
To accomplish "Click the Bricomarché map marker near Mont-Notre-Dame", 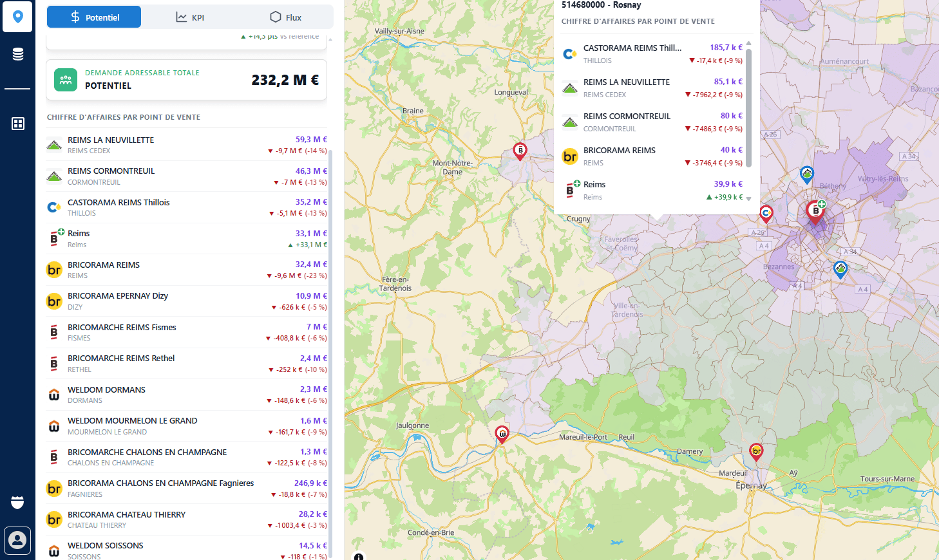I will 520,151.
